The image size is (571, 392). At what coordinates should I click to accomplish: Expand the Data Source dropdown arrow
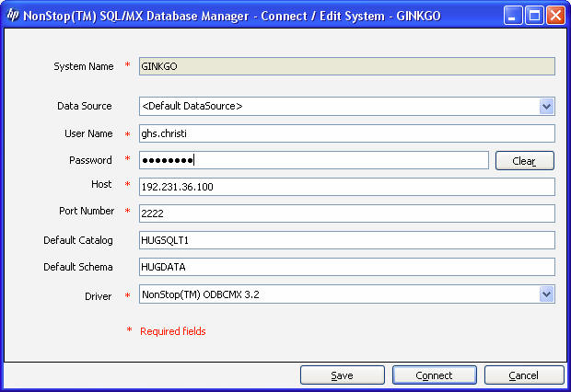click(546, 106)
